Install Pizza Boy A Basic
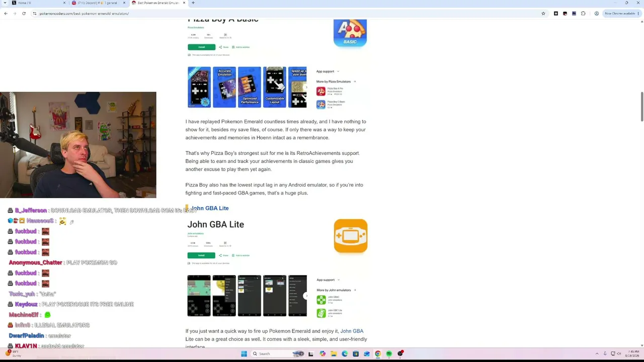The height and width of the screenshot is (362, 644). pyautogui.click(x=201, y=47)
